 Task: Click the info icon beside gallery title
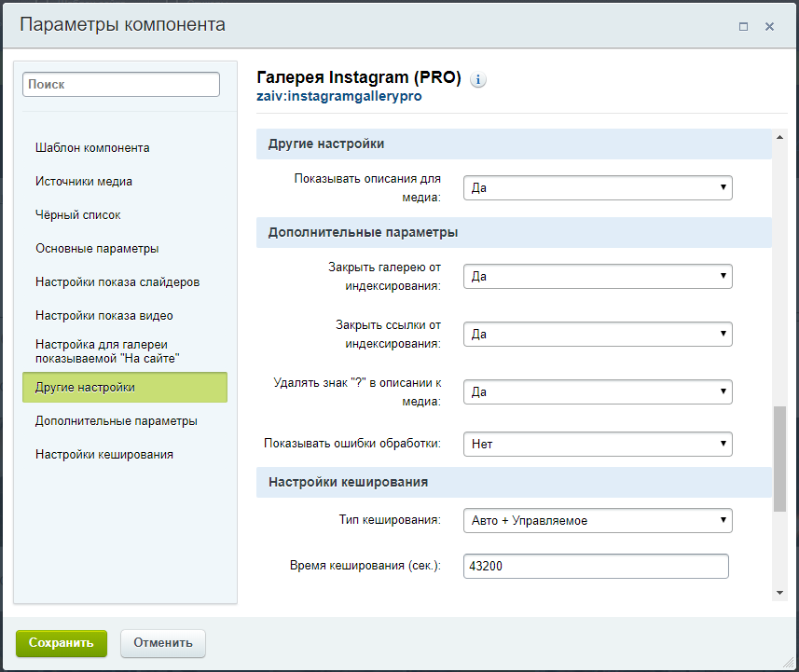(x=478, y=80)
